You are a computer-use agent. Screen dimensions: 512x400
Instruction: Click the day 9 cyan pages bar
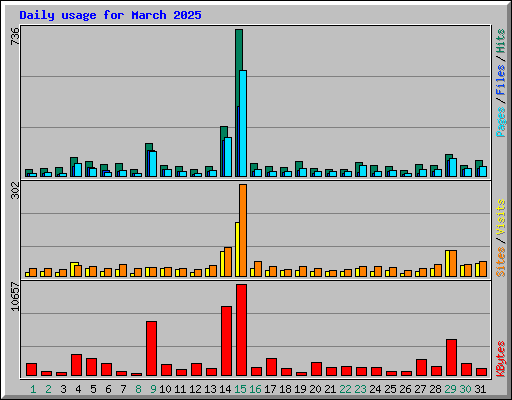click(153, 164)
